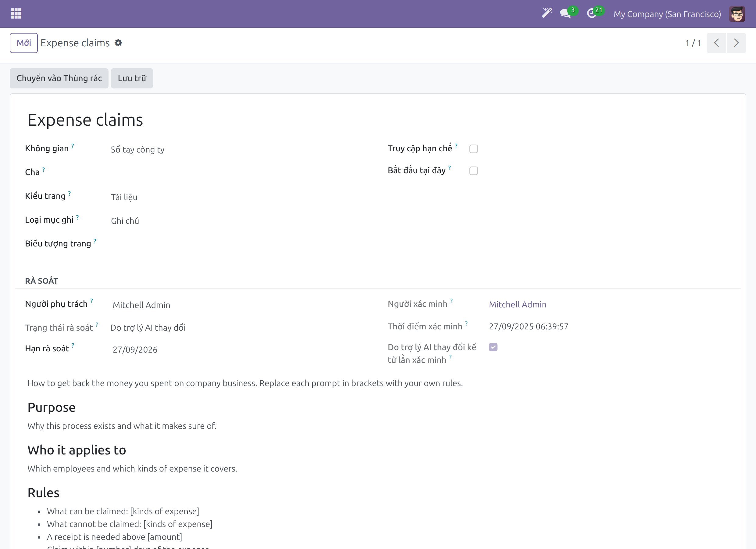Click the 1 / 1 pager counter

click(x=693, y=43)
